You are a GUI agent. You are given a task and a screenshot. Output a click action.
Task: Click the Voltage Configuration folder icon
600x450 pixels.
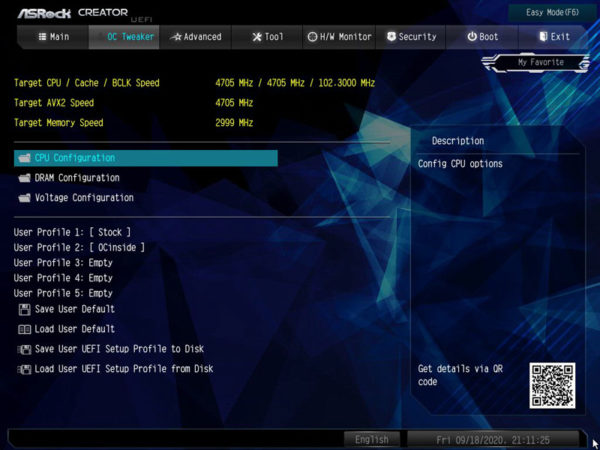(x=24, y=198)
